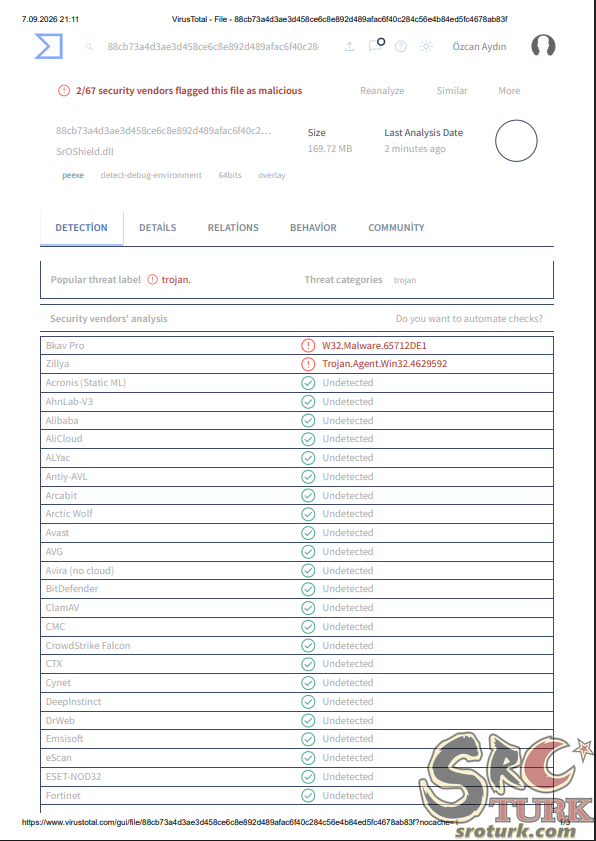The width and height of the screenshot is (596, 841).
Task: Click the Trojan.Agent.Win32.4629592 detection
Action: pos(385,364)
